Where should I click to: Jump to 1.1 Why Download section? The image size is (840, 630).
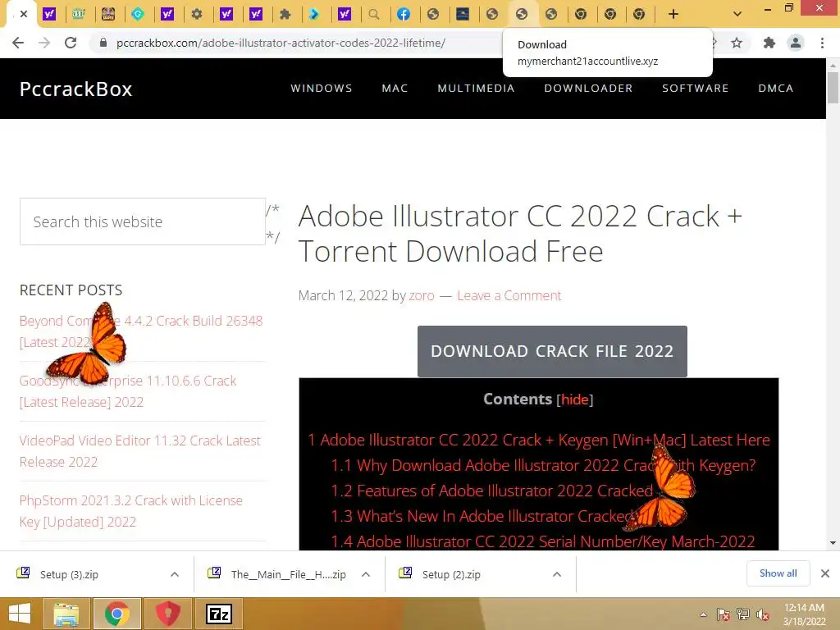(543, 465)
